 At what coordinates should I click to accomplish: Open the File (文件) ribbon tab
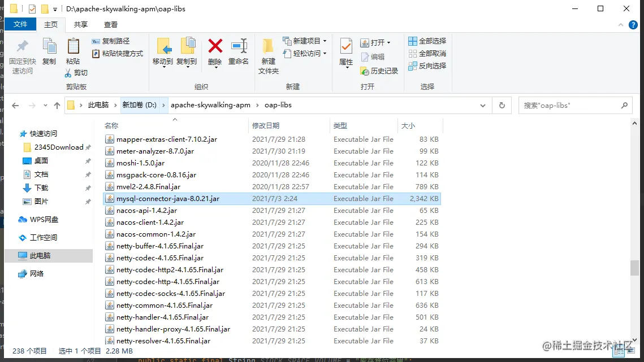(x=20, y=24)
